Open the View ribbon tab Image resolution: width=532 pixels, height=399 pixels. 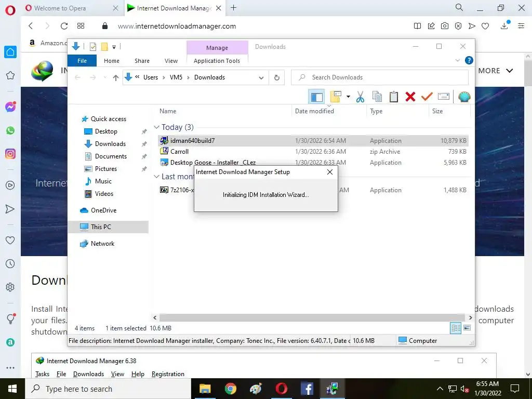coord(171,61)
